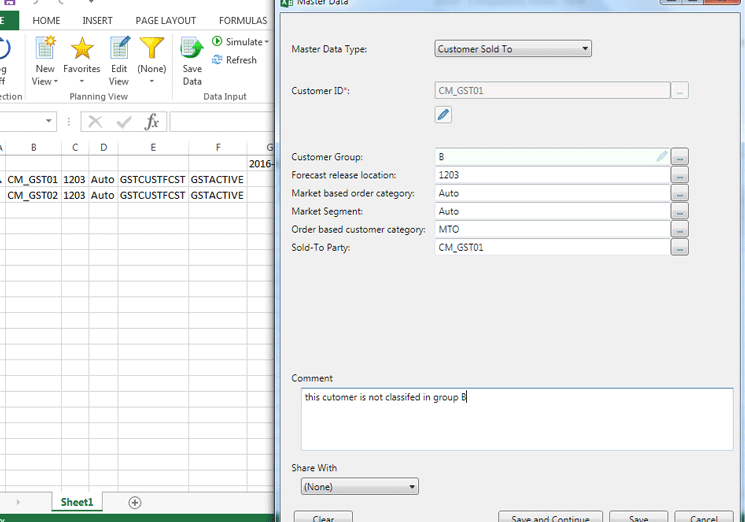Open the Edit View icon
The height and width of the screenshot is (522, 745).
pos(120,47)
